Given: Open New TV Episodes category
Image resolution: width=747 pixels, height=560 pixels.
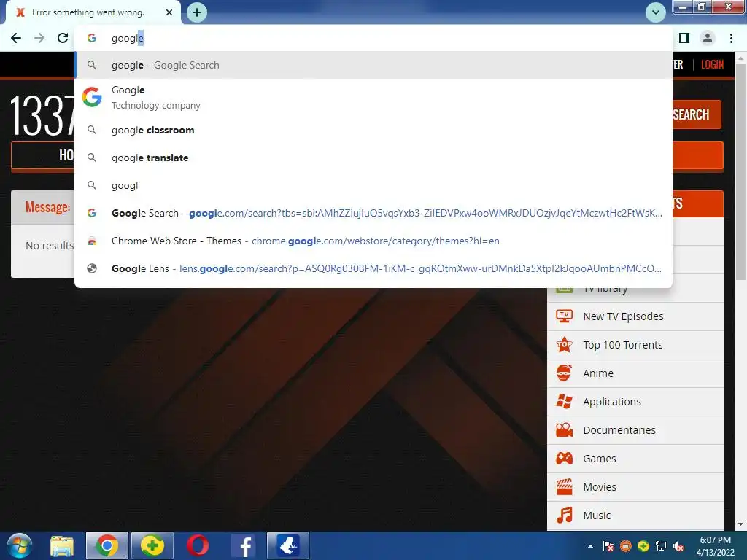Looking at the screenshot, I should 623,316.
